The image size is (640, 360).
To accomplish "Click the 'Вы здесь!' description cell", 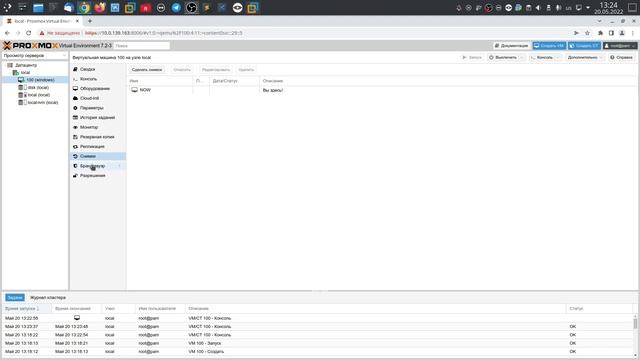I will click(x=273, y=90).
